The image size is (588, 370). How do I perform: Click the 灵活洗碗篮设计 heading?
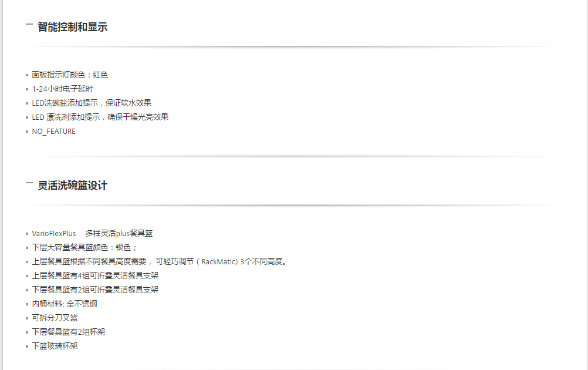click(72, 186)
